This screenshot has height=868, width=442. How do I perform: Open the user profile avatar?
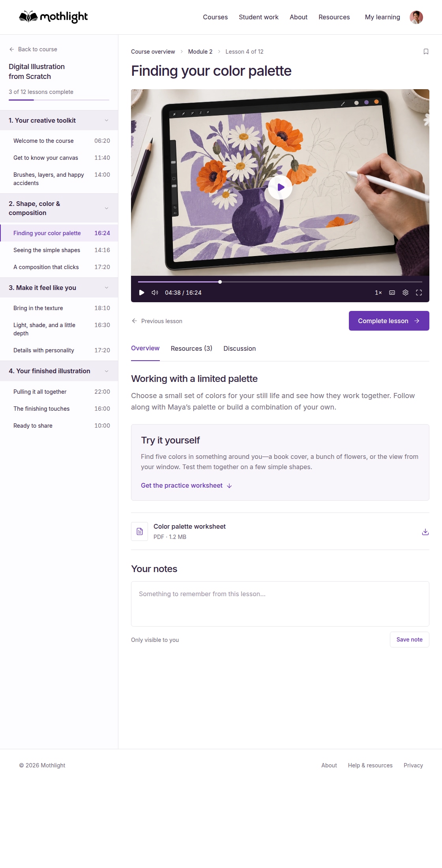point(416,17)
